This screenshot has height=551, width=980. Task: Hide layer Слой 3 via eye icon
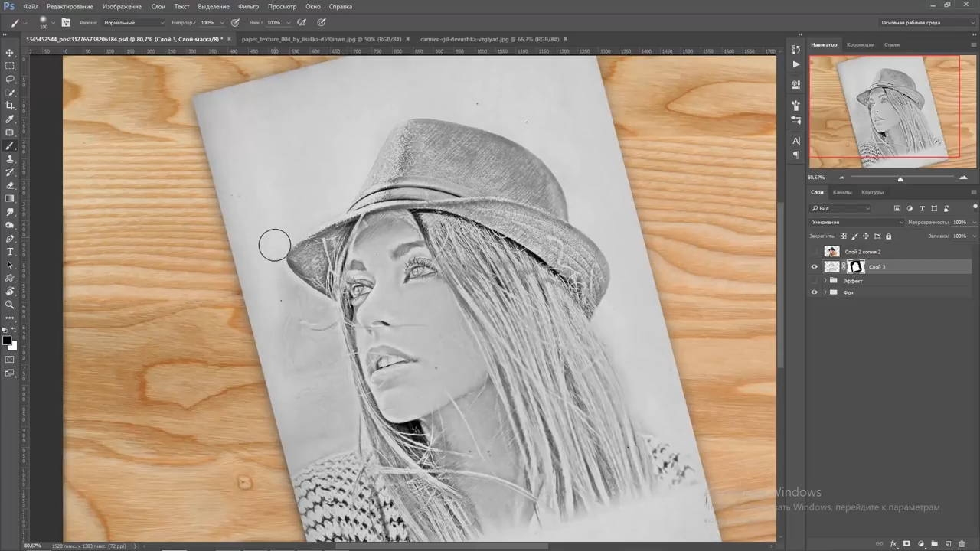click(x=815, y=267)
